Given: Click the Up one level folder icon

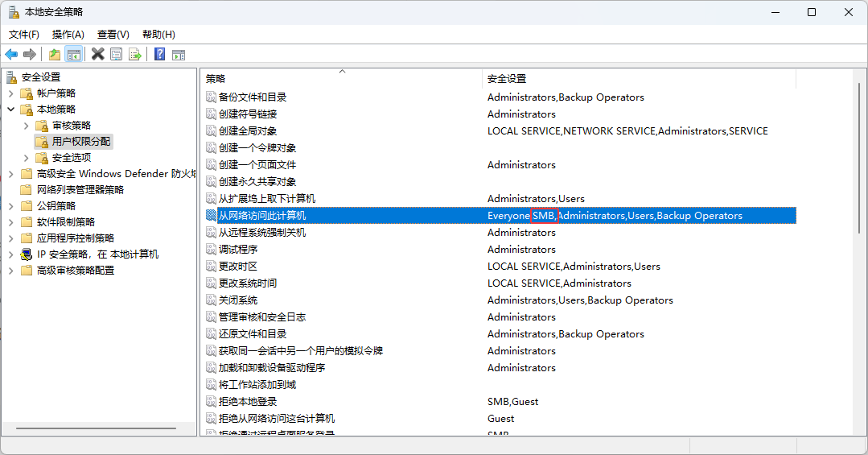Looking at the screenshot, I should click(x=55, y=54).
